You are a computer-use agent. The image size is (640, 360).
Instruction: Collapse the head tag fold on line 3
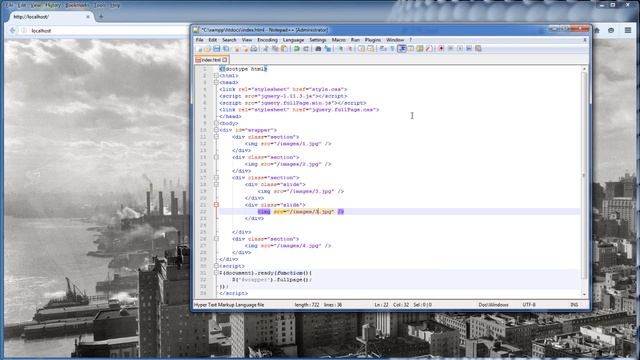[216, 82]
